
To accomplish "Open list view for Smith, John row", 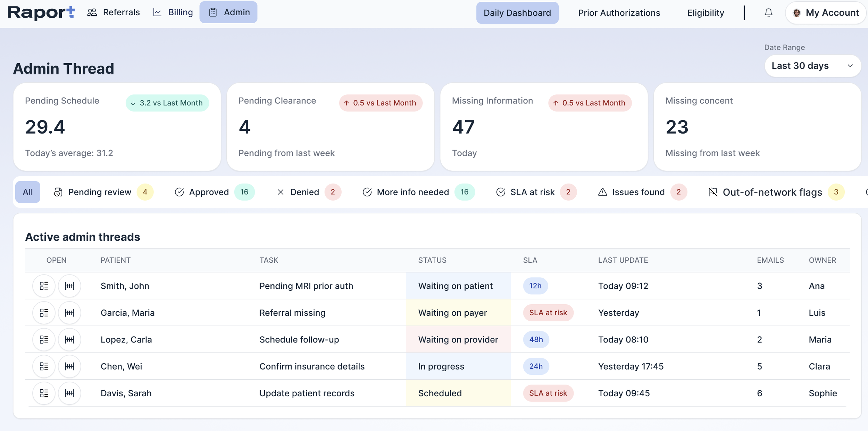I will 44,286.
